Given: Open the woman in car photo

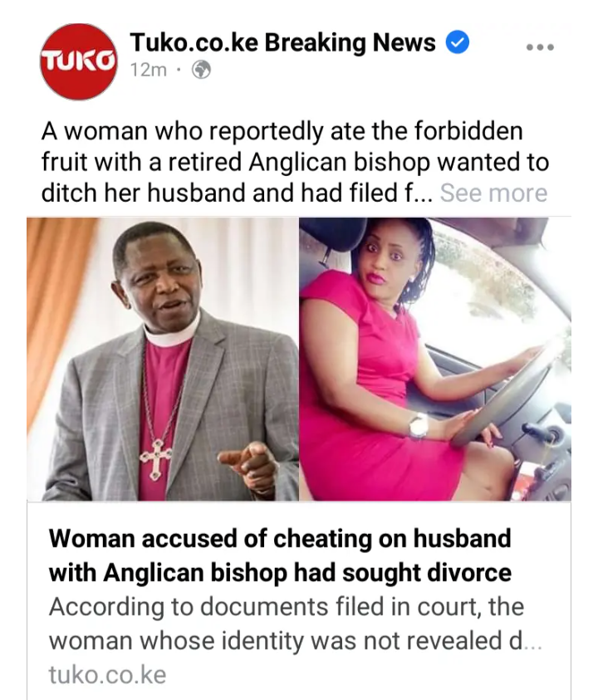Looking at the screenshot, I should (435, 360).
